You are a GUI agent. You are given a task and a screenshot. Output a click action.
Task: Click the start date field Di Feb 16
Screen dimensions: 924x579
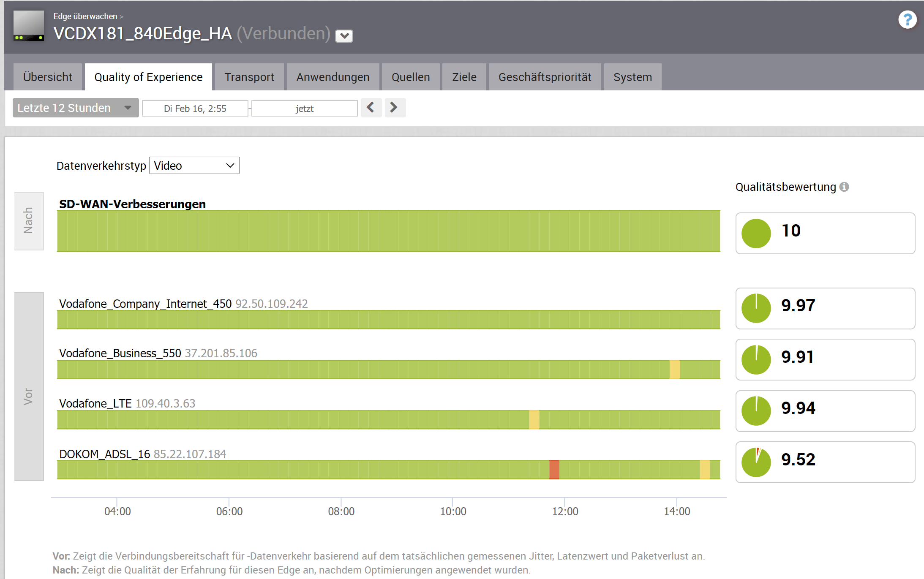195,109
